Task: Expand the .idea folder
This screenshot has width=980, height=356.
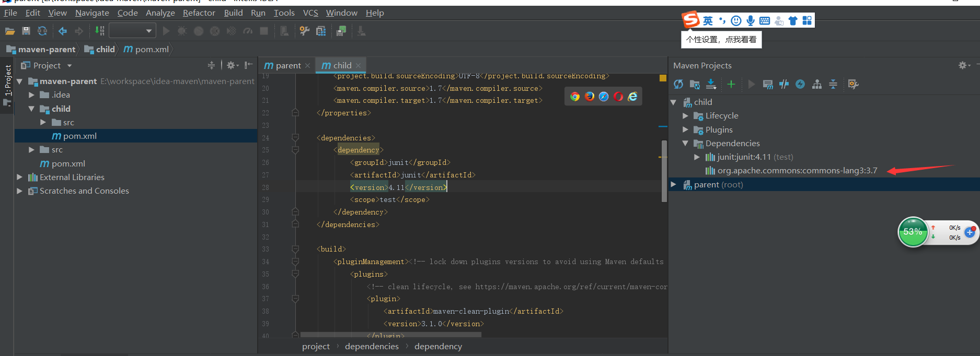Action: 31,95
